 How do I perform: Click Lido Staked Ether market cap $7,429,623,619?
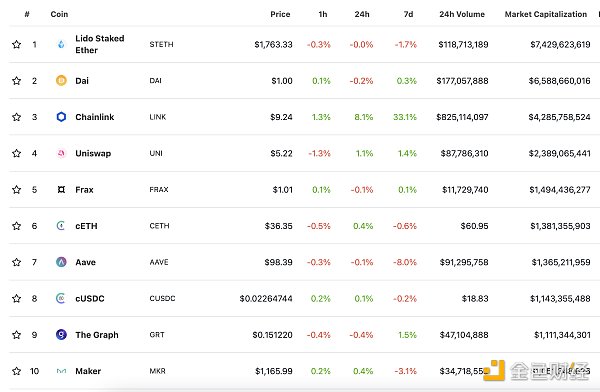[560, 44]
